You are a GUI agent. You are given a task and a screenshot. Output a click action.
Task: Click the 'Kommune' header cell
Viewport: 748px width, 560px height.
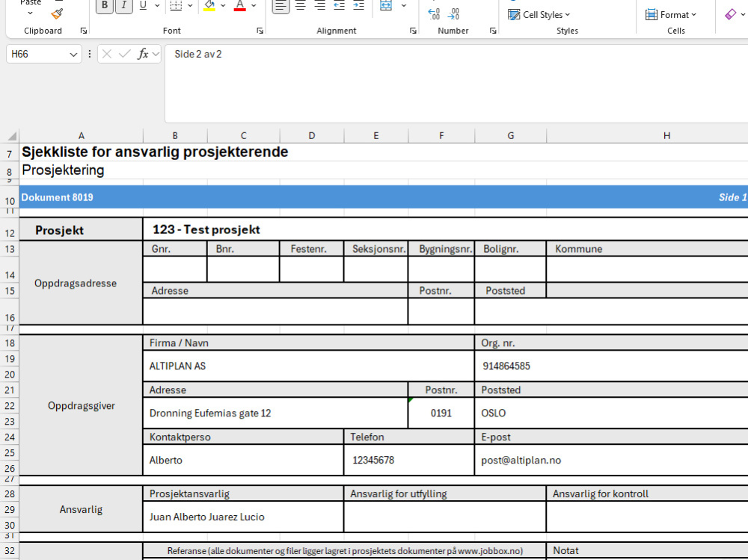(x=647, y=249)
